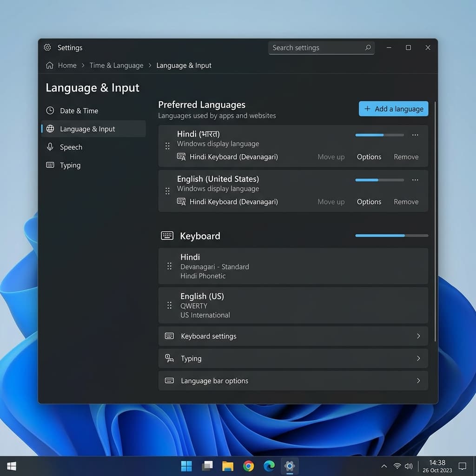Show hidden icons in system tray

tap(383, 466)
